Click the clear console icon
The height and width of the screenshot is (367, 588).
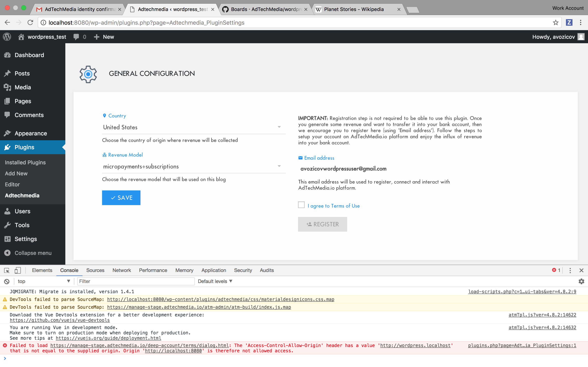[x=7, y=281]
